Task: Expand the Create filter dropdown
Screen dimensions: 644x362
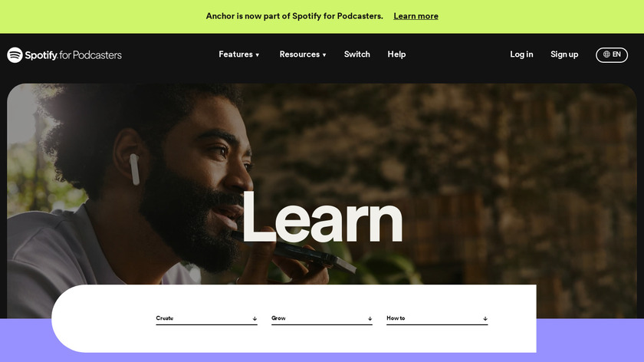Action: click(206, 318)
